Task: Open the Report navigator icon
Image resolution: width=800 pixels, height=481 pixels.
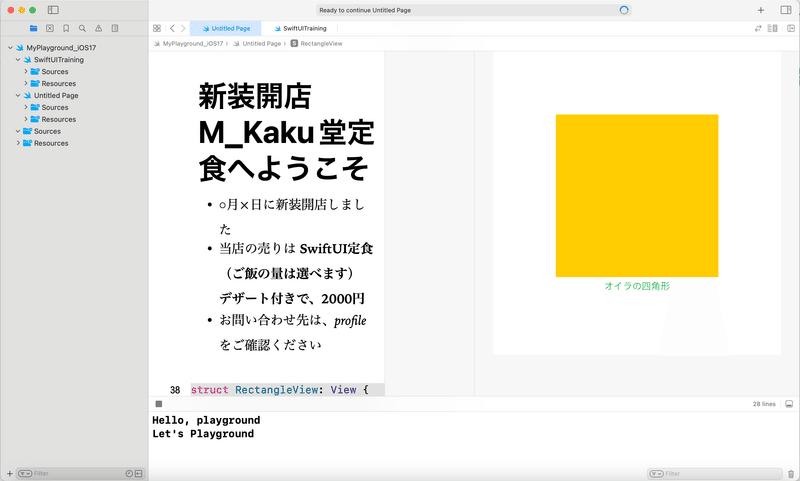Action: coord(115,29)
